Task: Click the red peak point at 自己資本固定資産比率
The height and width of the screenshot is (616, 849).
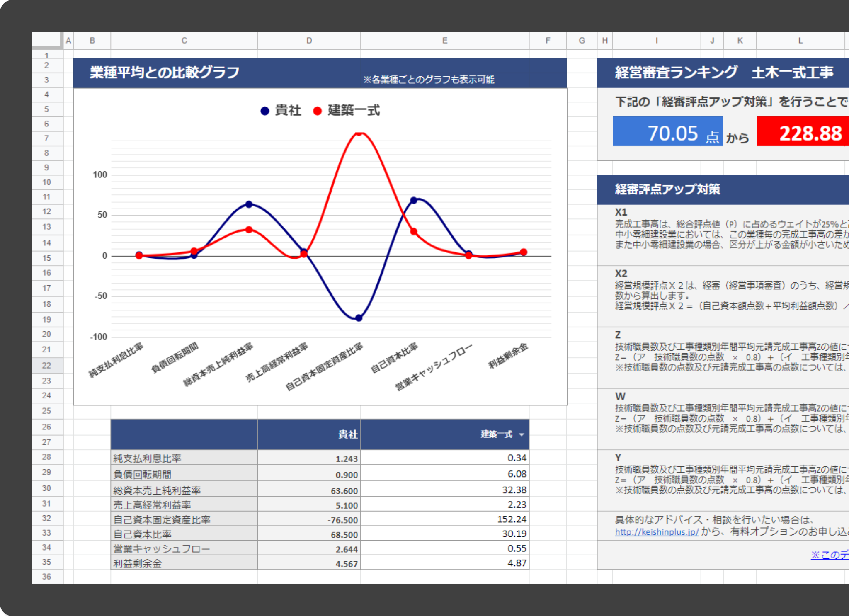Action: pos(359,133)
